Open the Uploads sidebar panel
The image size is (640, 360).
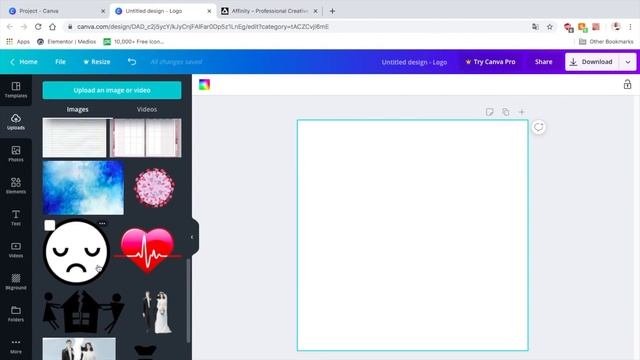click(x=16, y=122)
